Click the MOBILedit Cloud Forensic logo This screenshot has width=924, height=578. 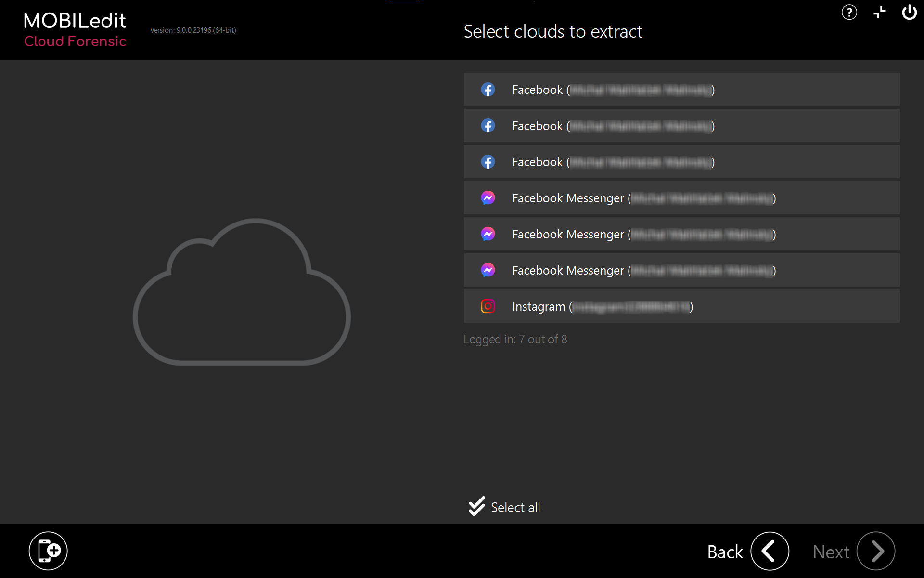pyautogui.click(x=75, y=29)
